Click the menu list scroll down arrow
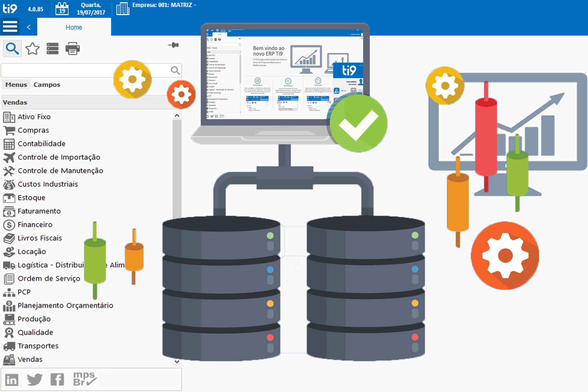This screenshot has width=588, height=392. pyautogui.click(x=177, y=362)
